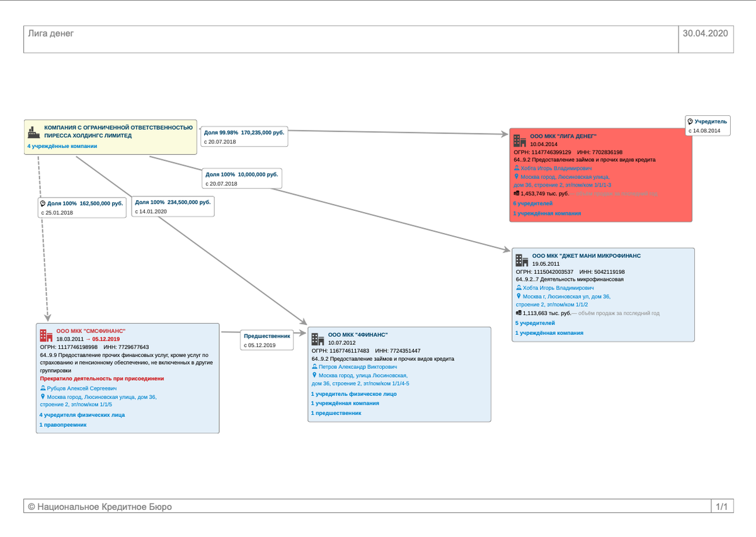Click the red building icon of "СМСФИНАНС"

coord(46,335)
